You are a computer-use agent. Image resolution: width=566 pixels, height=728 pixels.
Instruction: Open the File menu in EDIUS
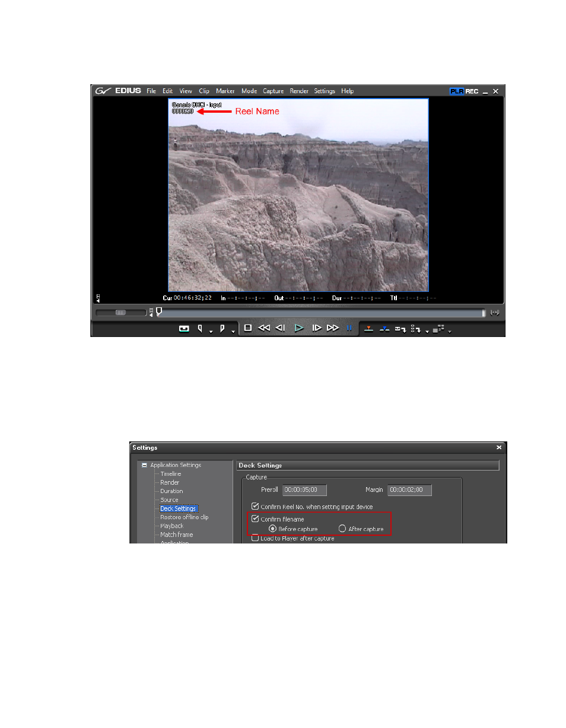151,91
